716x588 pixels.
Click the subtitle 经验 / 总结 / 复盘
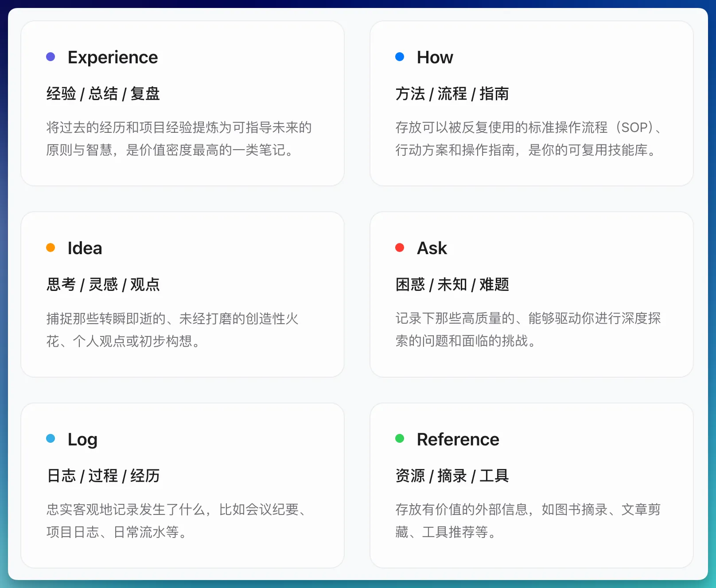pos(103,94)
